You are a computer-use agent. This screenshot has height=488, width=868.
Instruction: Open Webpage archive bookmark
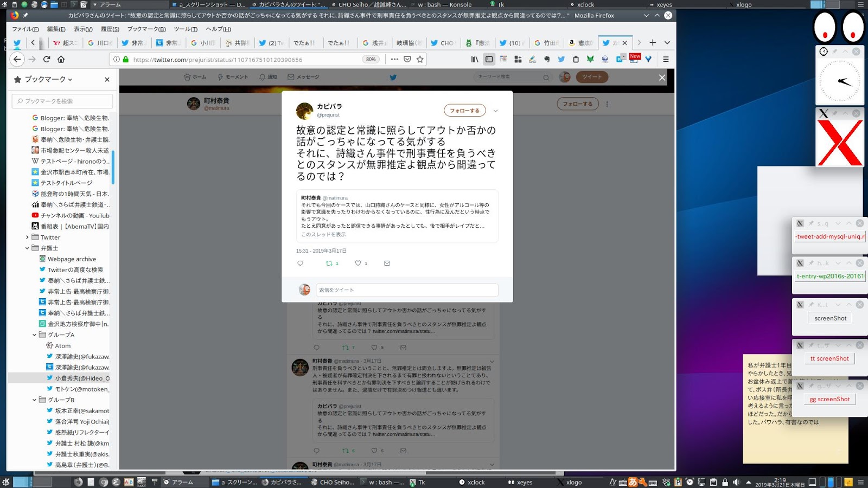point(67,259)
